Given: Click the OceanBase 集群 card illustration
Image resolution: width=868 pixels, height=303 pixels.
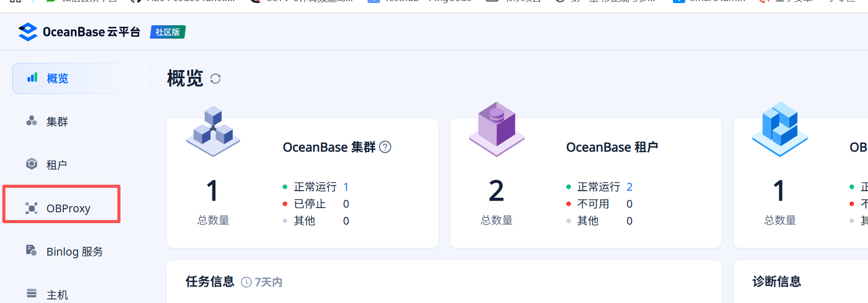Looking at the screenshot, I should click(x=213, y=131).
